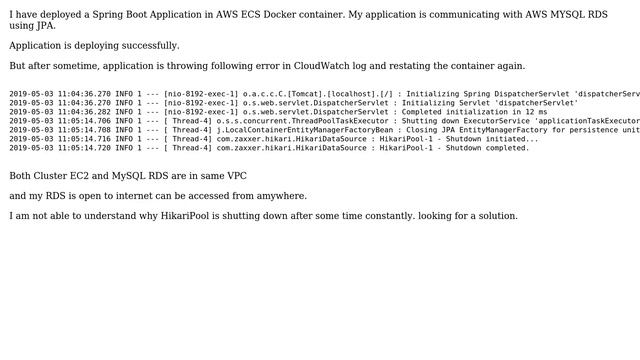Viewport: 640px width, 360px height.
Task: Click the log line 'Shutting down ExecutorService'
Action: pos(324,121)
